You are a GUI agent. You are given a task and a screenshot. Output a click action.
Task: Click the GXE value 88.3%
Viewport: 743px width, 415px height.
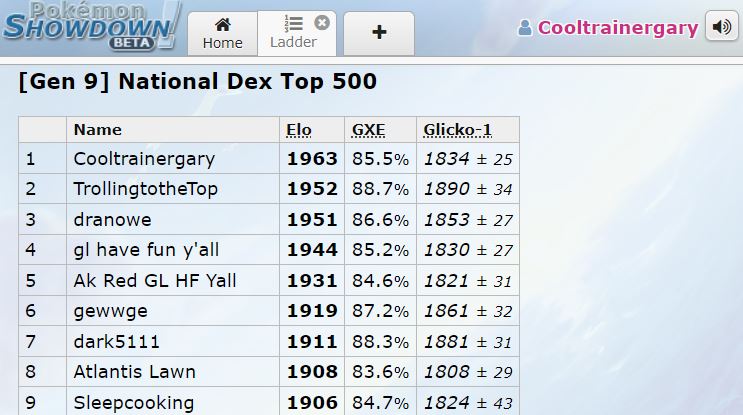click(x=381, y=342)
